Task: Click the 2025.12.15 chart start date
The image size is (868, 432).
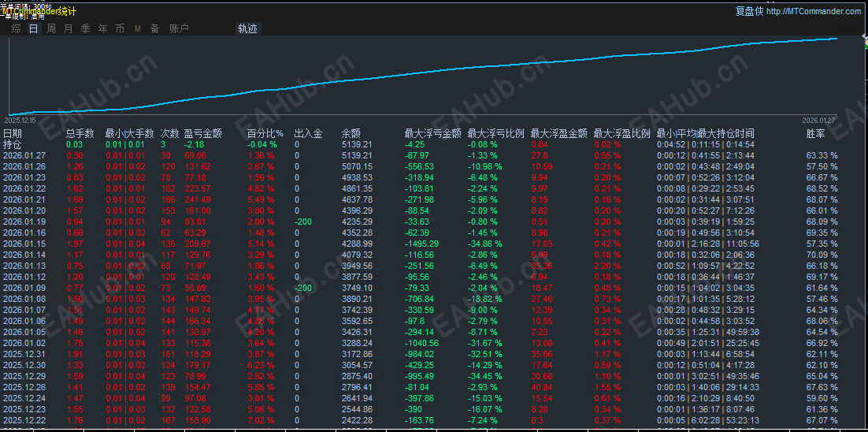Action: [20, 120]
